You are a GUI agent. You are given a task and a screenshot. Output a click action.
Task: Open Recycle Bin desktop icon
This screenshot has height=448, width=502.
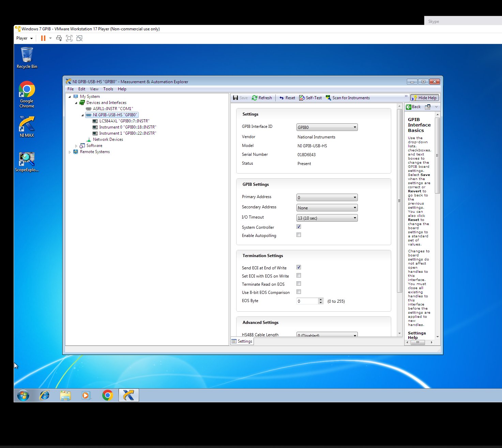click(27, 58)
